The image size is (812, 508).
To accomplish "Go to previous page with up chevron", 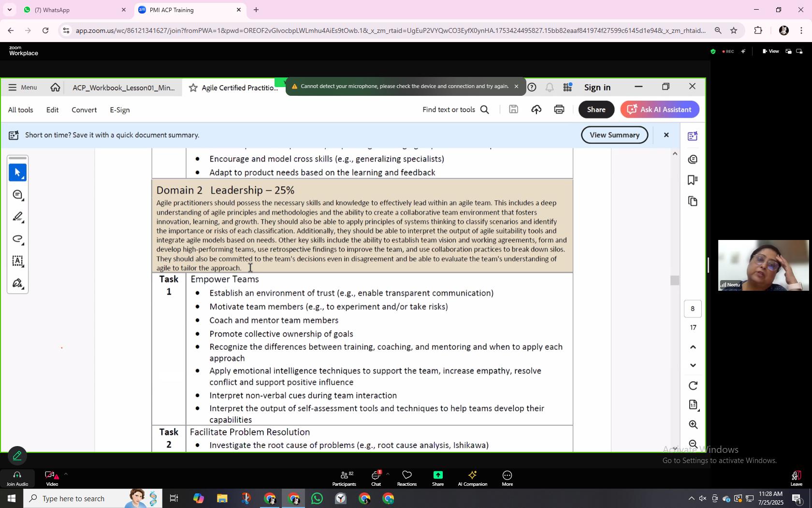I will click(x=693, y=347).
